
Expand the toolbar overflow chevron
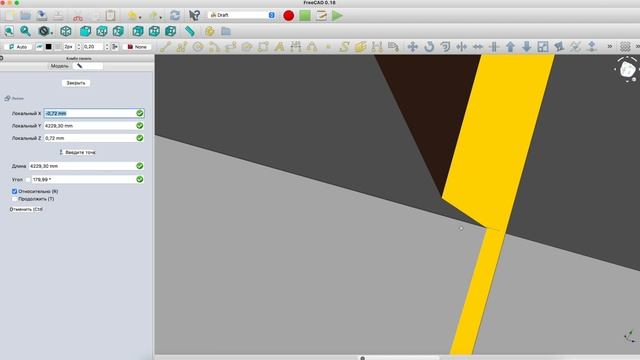[609, 47]
